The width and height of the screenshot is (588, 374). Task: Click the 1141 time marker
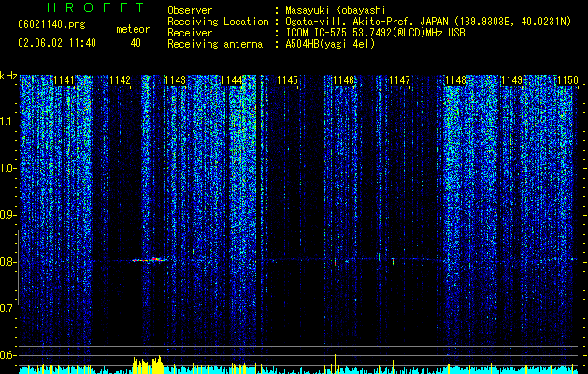64,80
